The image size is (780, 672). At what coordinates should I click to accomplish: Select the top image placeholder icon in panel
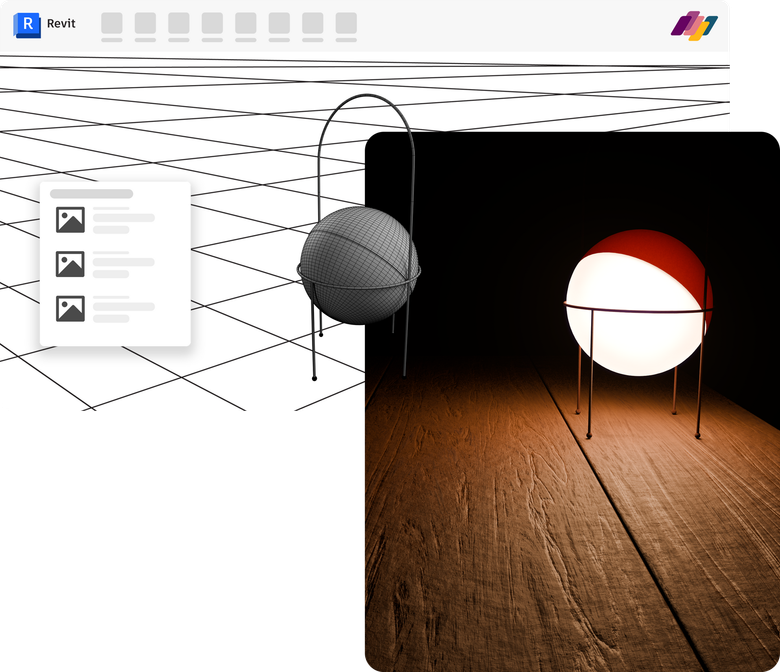pyautogui.click(x=70, y=220)
